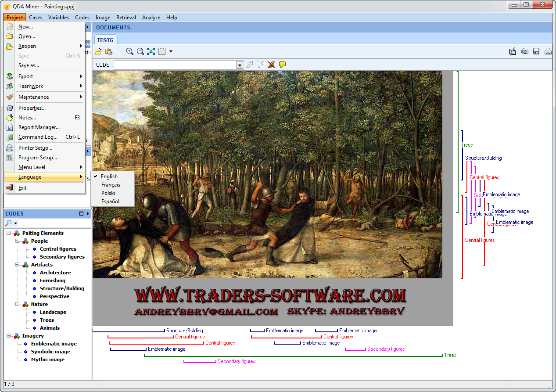Image resolution: width=556 pixels, height=392 pixels.
Task: Click the remove coding red X icon
Action: click(x=271, y=65)
